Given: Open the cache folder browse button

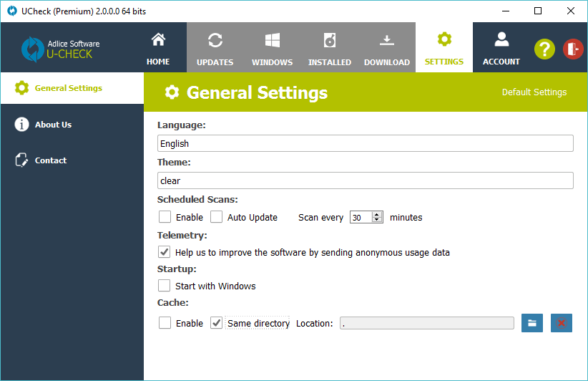Looking at the screenshot, I should tap(532, 323).
